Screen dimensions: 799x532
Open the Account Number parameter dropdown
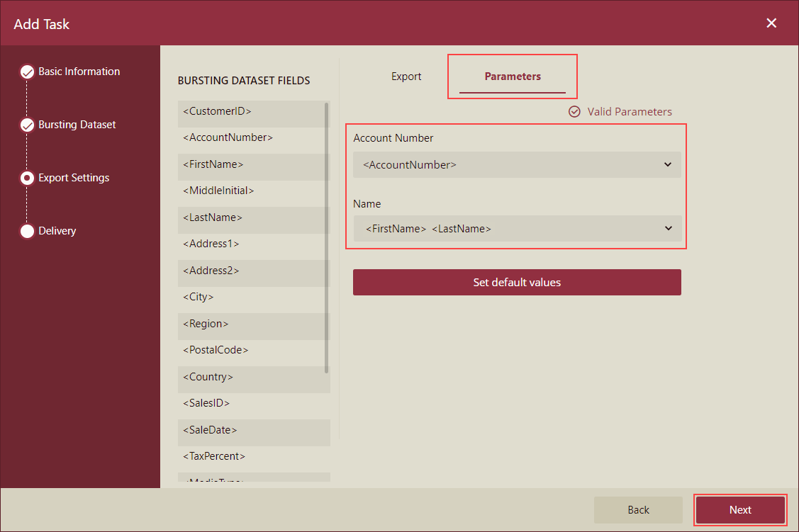(x=517, y=164)
